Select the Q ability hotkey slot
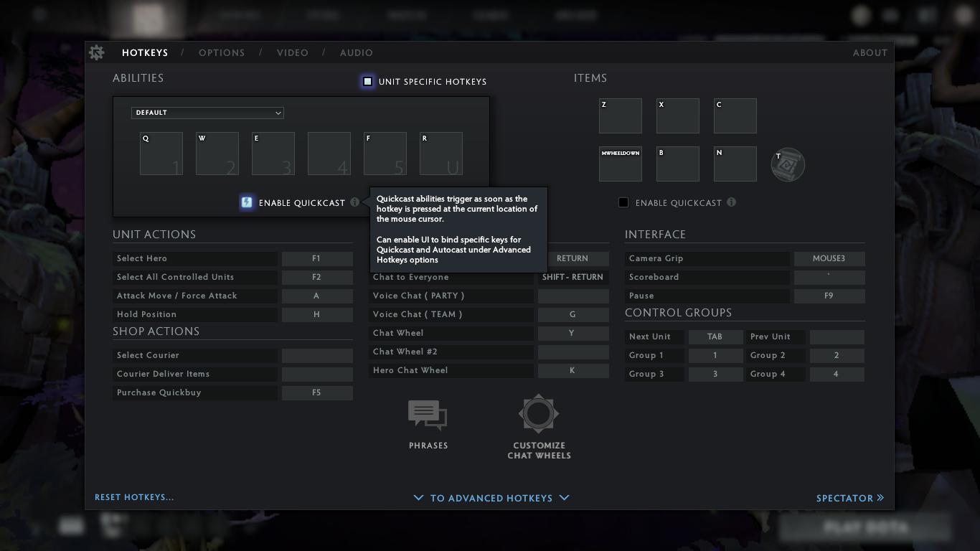Viewport: 980px width, 551px height. [161, 154]
